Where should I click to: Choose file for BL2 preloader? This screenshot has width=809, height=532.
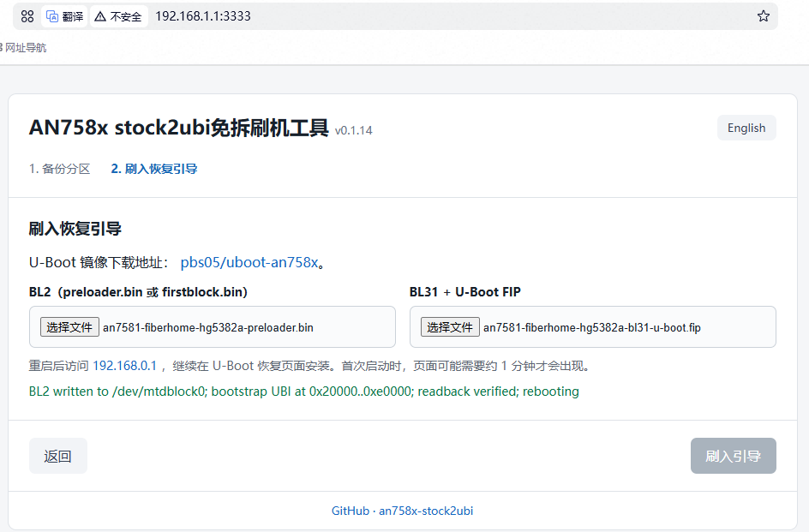coord(69,327)
